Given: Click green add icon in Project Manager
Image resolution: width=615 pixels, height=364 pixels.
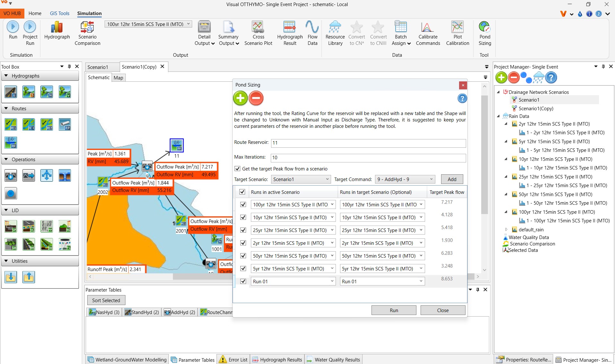Looking at the screenshot, I should pos(501,78).
